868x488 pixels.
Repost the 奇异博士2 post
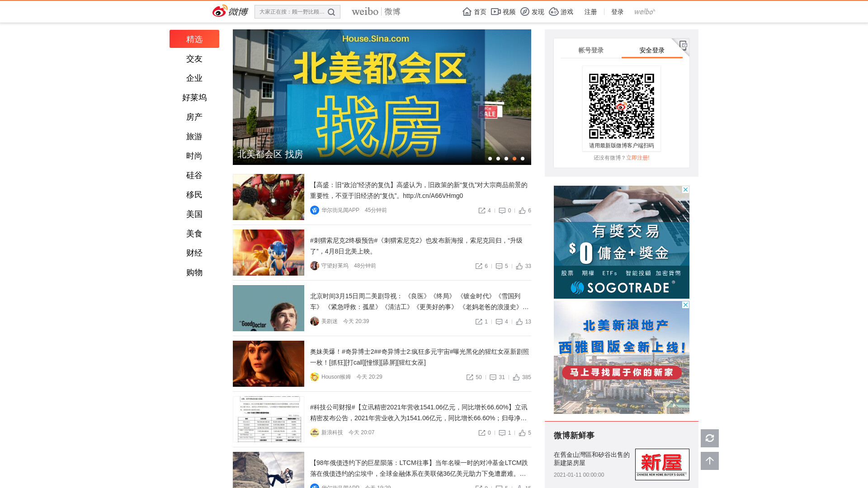[470, 377]
